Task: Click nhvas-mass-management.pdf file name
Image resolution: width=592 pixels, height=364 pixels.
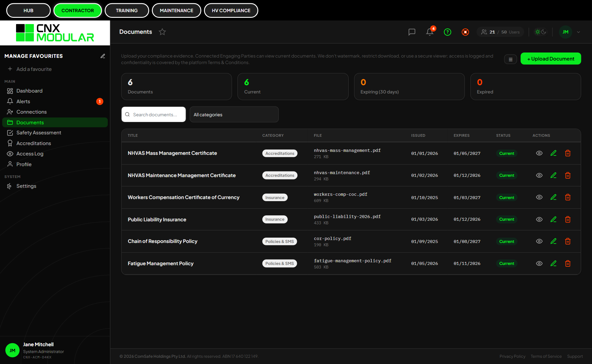Action: click(x=347, y=150)
